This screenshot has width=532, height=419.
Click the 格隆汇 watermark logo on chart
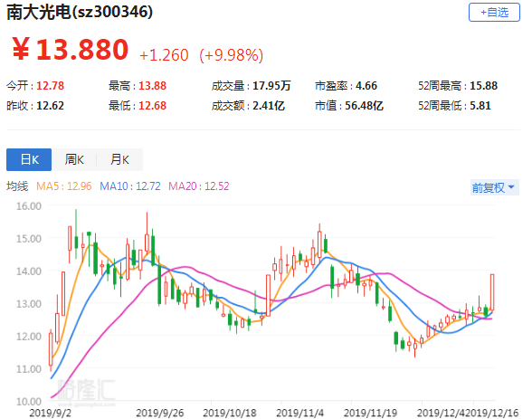pos(86,390)
